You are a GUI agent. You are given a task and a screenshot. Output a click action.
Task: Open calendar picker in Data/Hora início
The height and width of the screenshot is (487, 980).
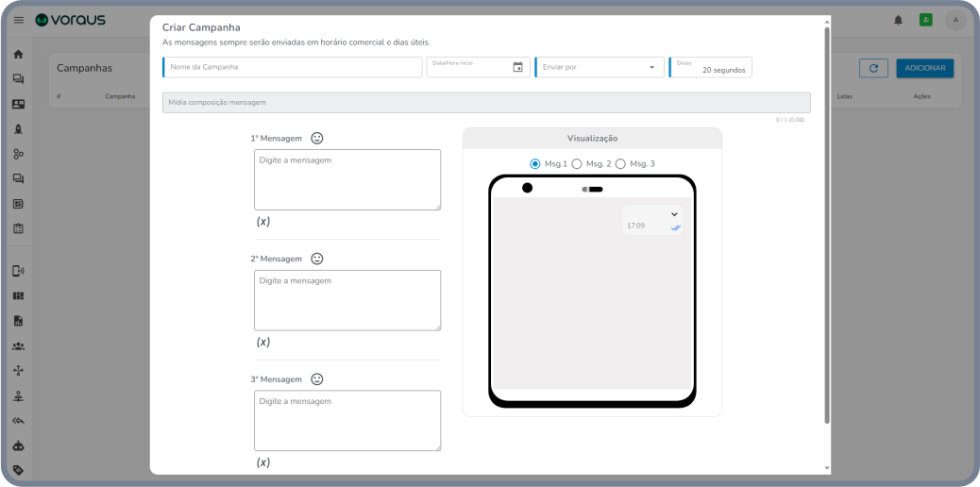(x=517, y=67)
